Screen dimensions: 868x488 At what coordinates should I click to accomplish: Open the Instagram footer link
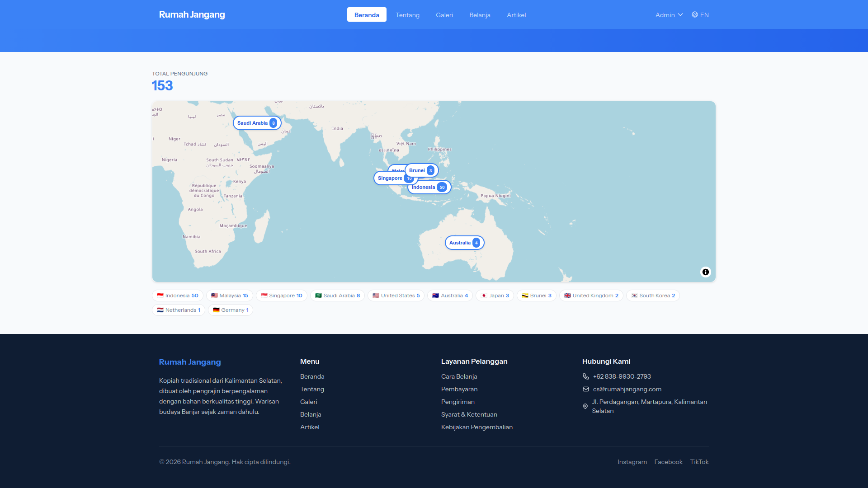632,462
